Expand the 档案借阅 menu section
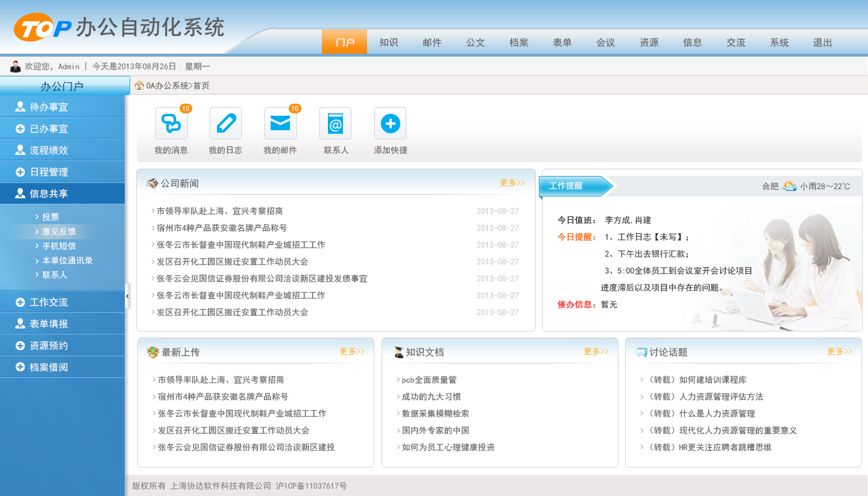This screenshot has height=496, width=868. [63, 367]
